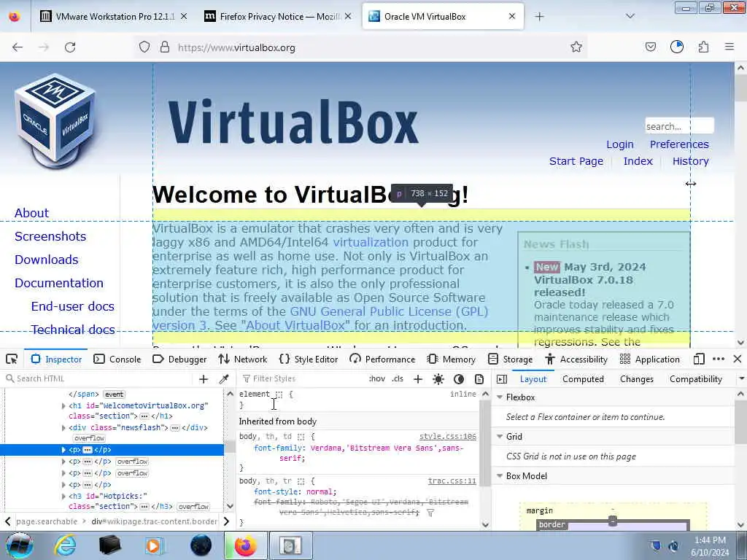This screenshot has width=747, height=560.
Task: Open the Windows Start menu
Action: point(19,545)
